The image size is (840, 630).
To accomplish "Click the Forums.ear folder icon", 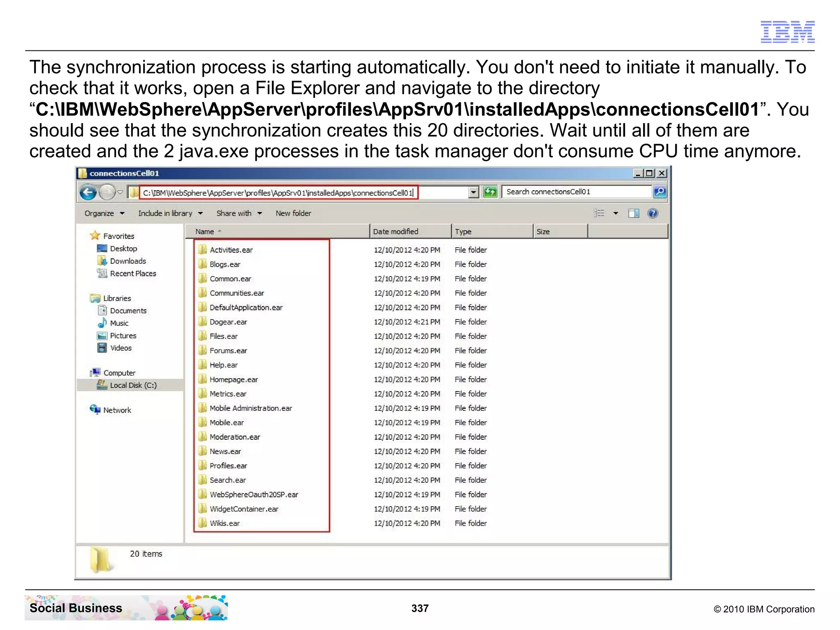I will (202, 350).
